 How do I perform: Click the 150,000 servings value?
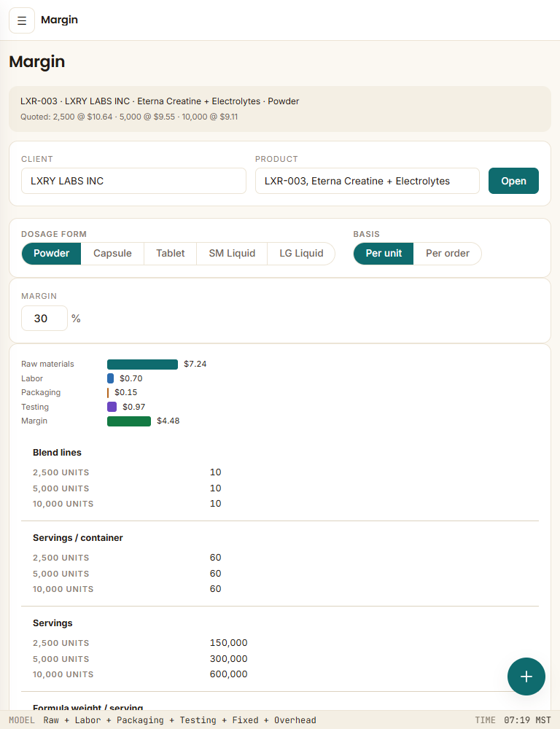(228, 643)
